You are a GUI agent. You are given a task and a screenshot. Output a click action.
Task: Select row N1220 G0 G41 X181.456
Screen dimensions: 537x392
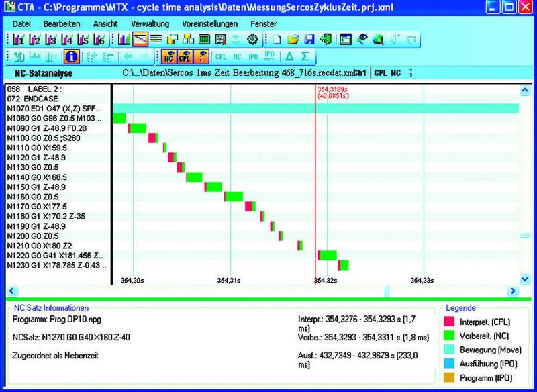[x=55, y=256]
